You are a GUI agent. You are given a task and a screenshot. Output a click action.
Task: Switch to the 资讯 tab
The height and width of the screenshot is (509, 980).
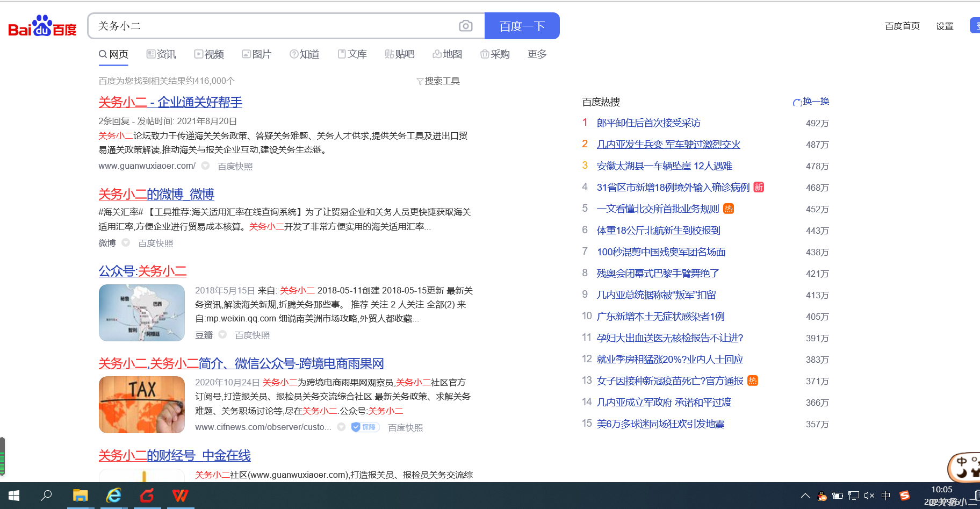[161, 54]
